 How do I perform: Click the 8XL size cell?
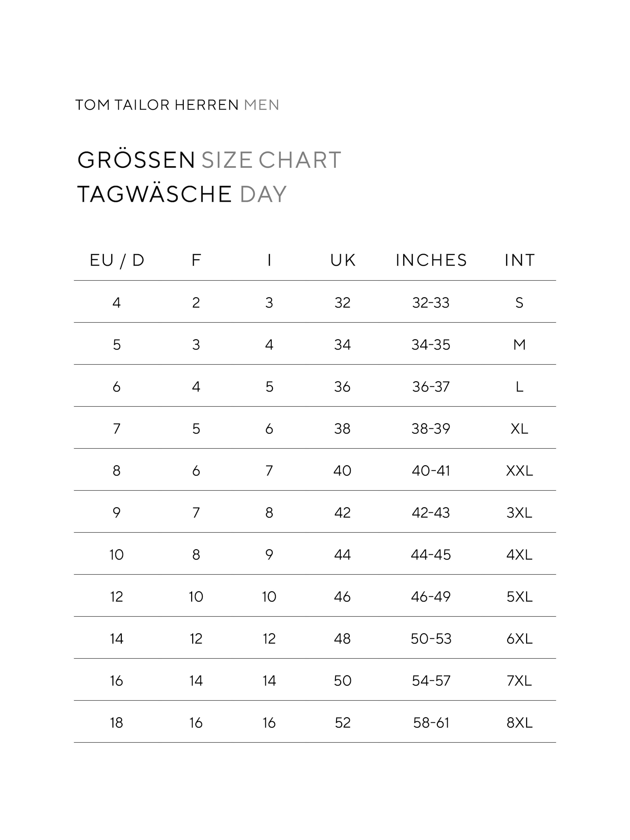[519, 723]
